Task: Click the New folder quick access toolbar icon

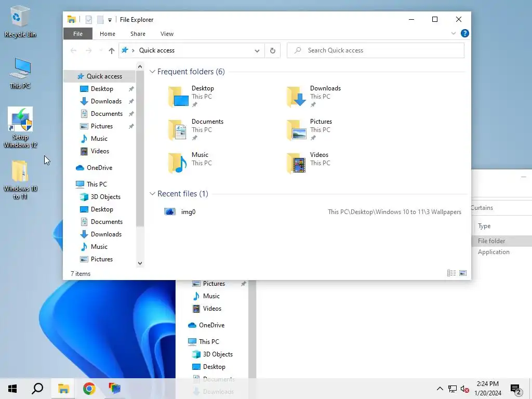Action: [x=100, y=20]
